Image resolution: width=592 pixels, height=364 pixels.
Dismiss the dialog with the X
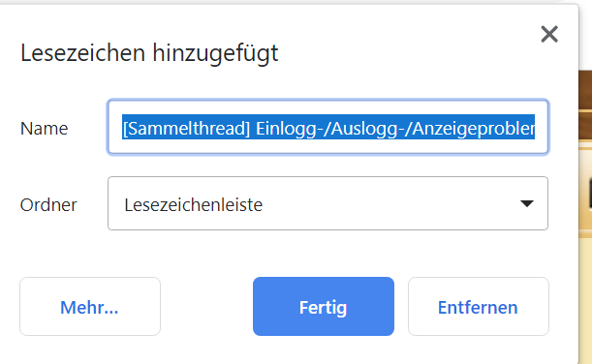pos(549,34)
